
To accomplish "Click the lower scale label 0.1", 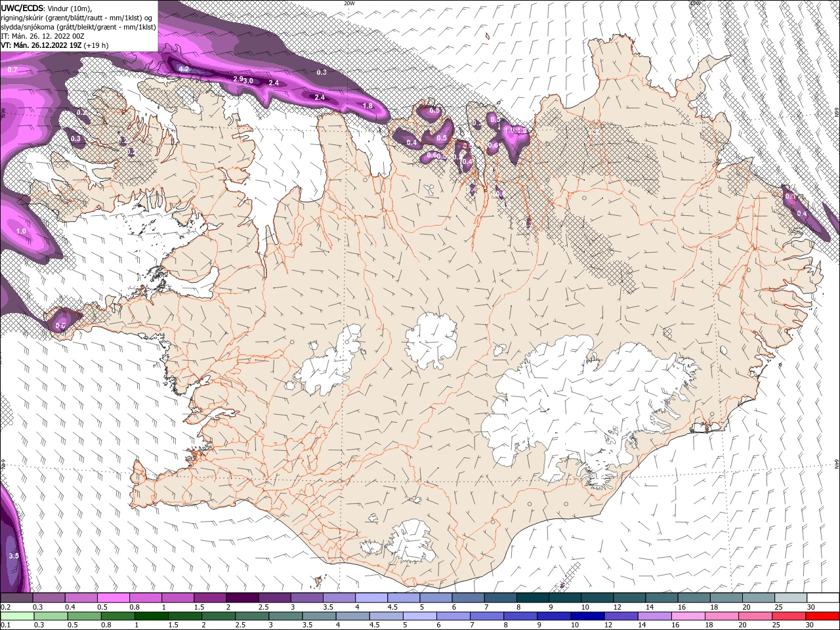I will tap(5, 625).
